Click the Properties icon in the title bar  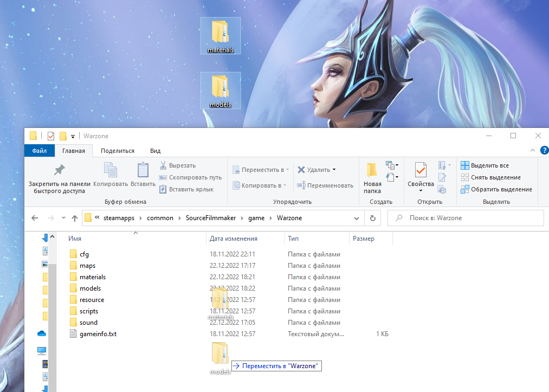click(51, 136)
